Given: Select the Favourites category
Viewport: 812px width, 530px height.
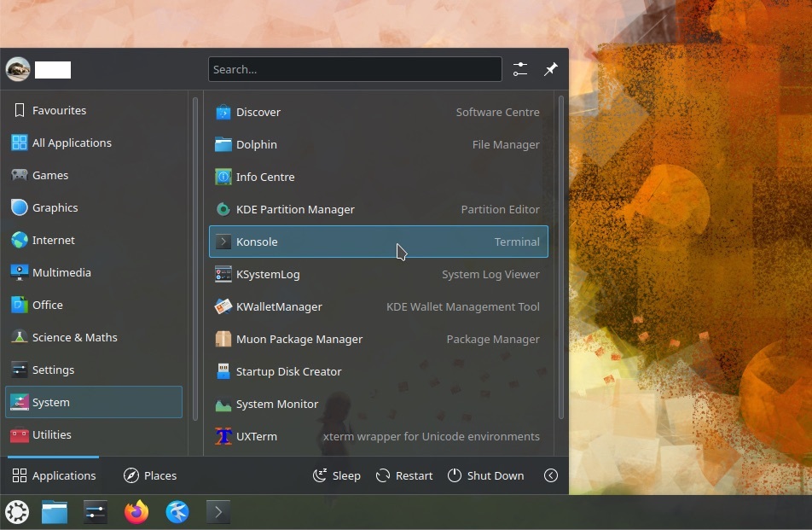Looking at the screenshot, I should (94, 110).
